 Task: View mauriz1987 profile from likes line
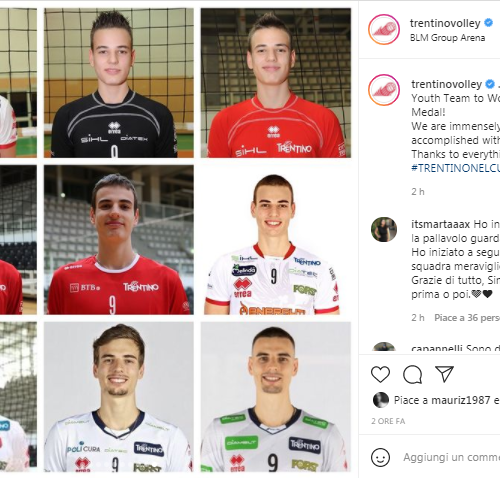[x=461, y=400]
